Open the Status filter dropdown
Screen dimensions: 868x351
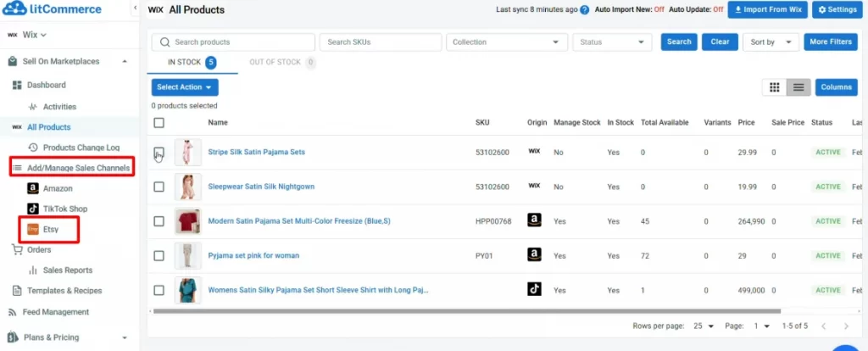[612, 42]
